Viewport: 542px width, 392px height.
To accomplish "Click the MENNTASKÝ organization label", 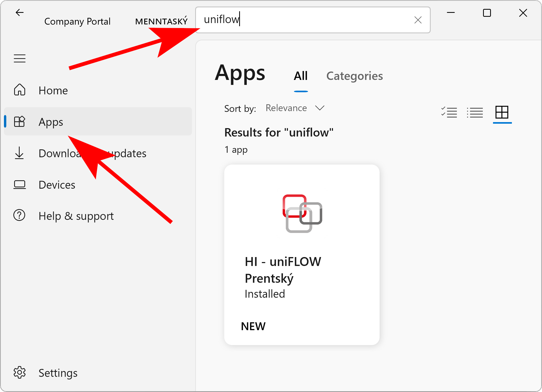I will tap(161, 21).
